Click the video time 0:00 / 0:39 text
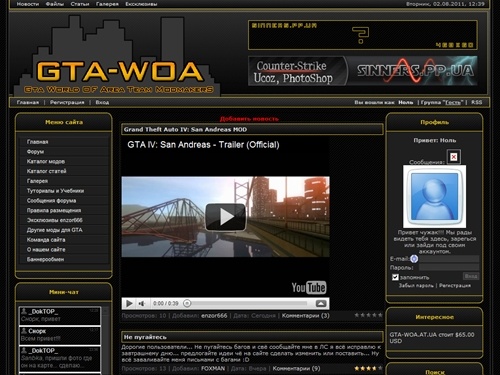Image resolution: width=500 pixels, height=375 pixels. 166,303
